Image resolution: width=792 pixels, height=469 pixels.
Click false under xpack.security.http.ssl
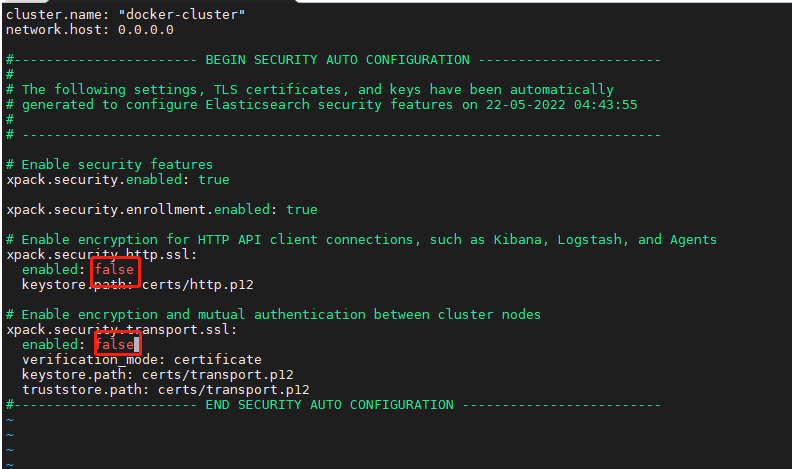point(115,270)
